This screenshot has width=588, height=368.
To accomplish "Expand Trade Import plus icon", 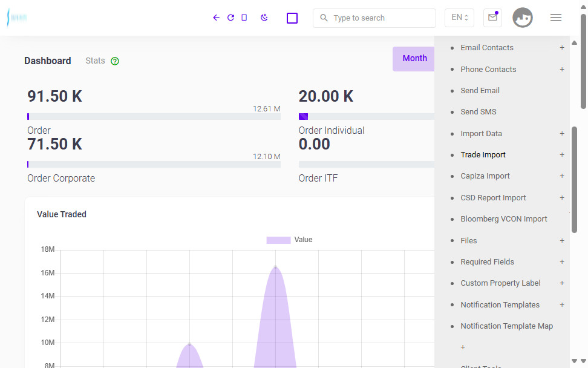I will [562, 154].
